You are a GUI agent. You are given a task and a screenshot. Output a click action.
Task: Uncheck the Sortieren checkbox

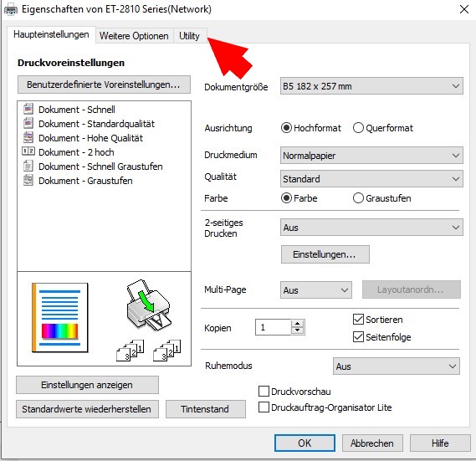click(x=358, y=319)
